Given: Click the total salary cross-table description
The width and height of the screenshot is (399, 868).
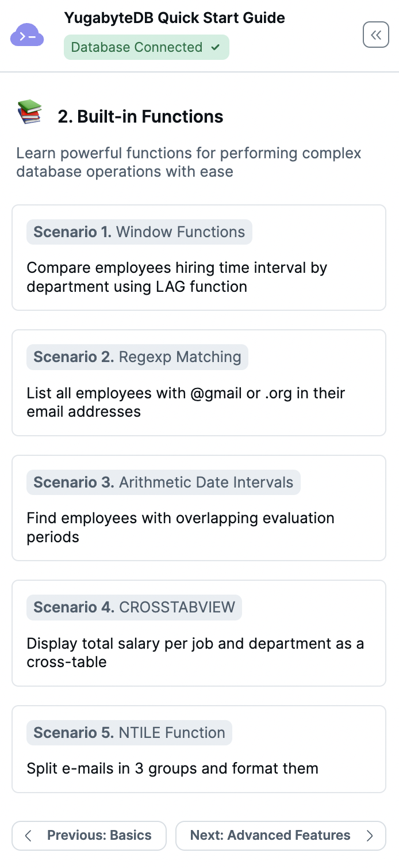Looking at the screenshot, I should [195, 653].
